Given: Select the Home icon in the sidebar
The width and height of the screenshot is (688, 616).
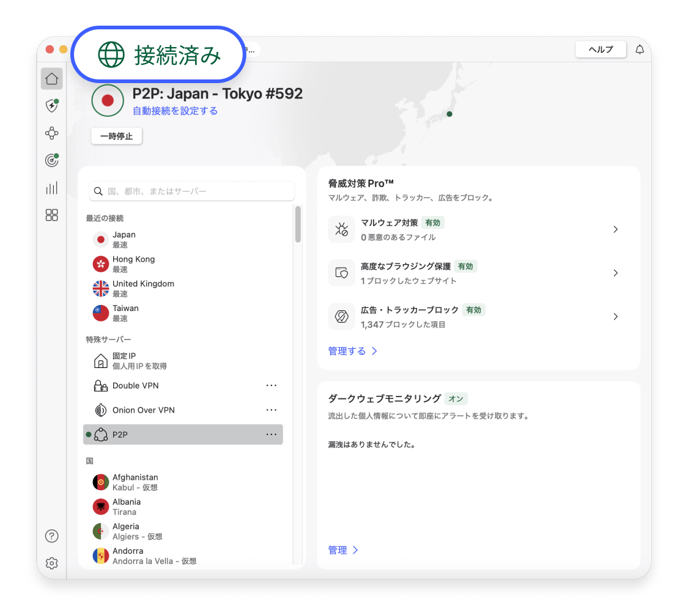Looking at the screenshot, I should click(x=51, y=78).
